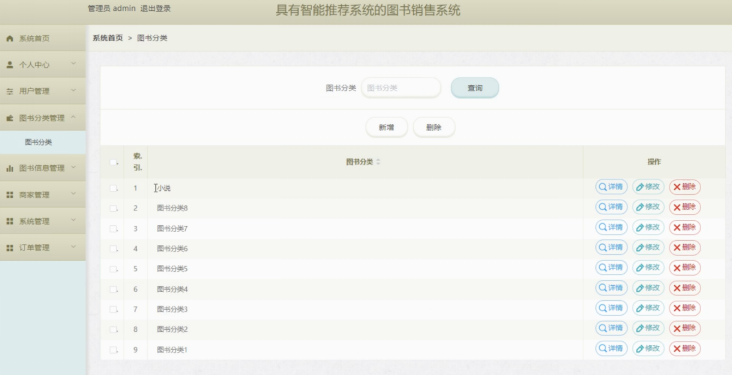733x375 pixels.
Task: Click 删除 for the 图书分类8 row
Action: [685, 207]
